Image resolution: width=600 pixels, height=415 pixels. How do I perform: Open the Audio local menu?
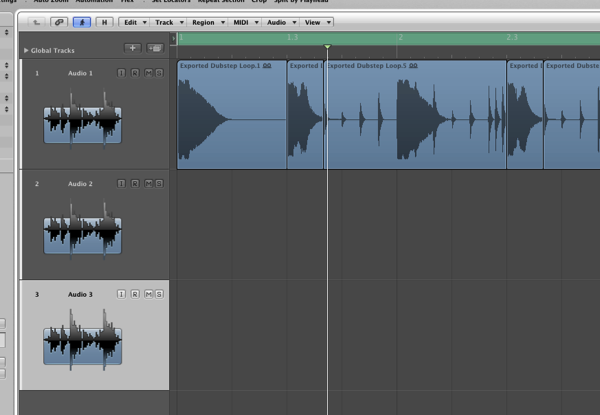[x=280, y=22]
